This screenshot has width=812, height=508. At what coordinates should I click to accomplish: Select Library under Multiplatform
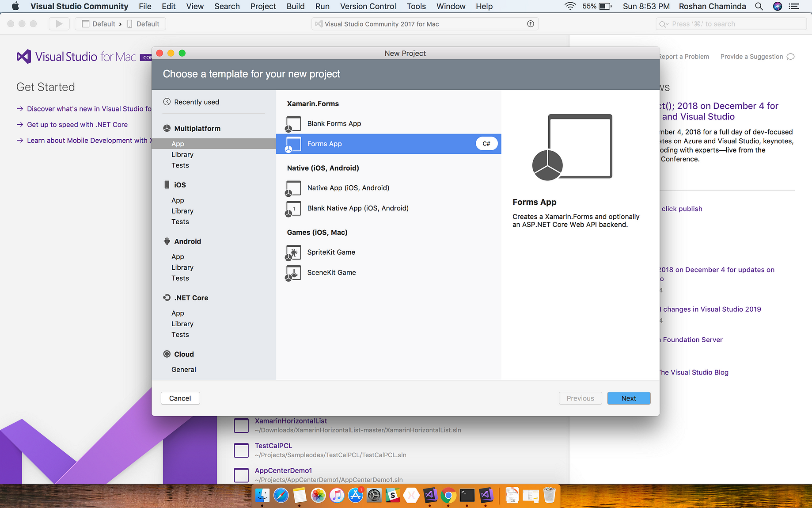(182, 155)
